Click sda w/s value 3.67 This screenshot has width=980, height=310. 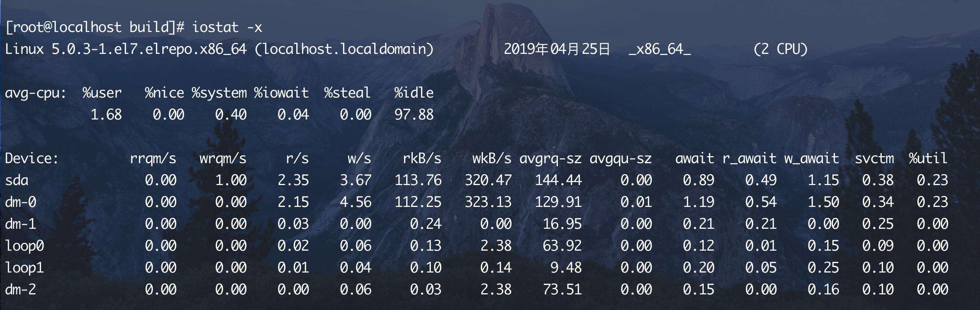(356, 180)
